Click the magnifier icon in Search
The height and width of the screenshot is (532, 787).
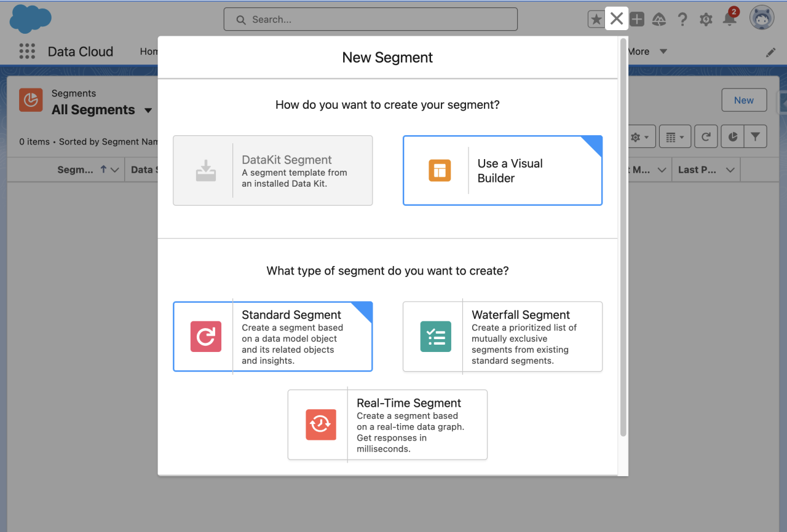[x=241, y=20]
